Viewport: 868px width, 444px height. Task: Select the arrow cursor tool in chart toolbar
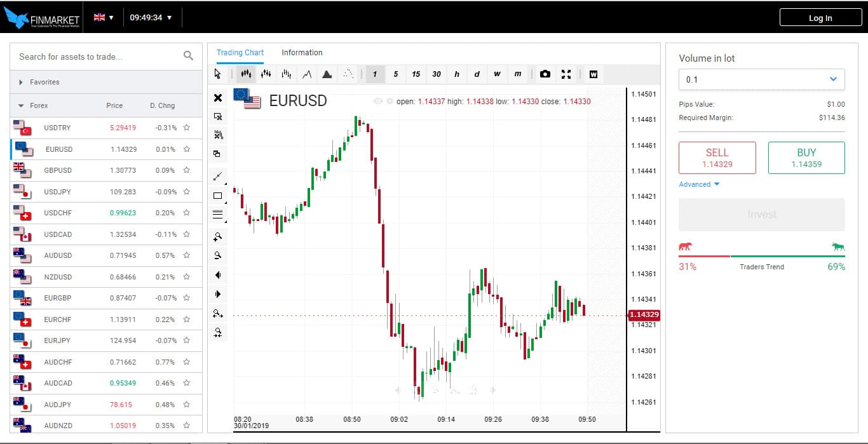coord(218,74)
